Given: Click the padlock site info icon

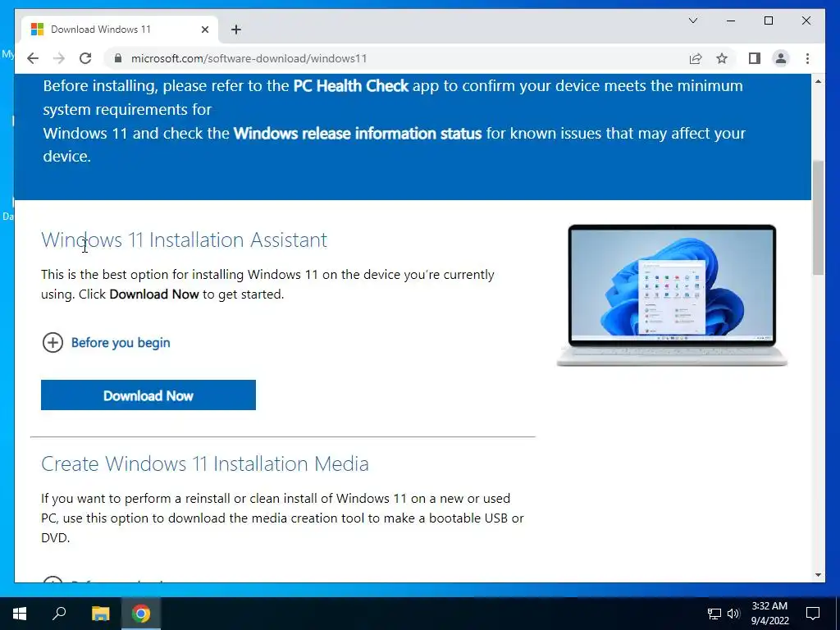Looking at the screenshot, I should (x=118, y=58).
